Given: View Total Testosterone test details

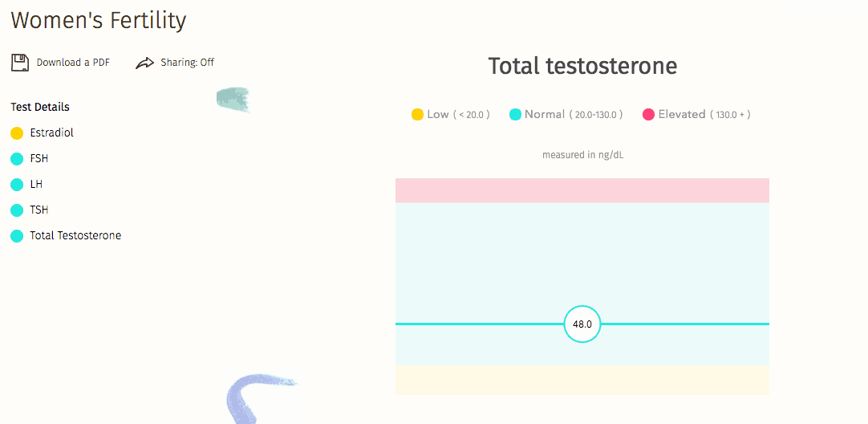Looking at the screenshot, I should tap(75, 235).
